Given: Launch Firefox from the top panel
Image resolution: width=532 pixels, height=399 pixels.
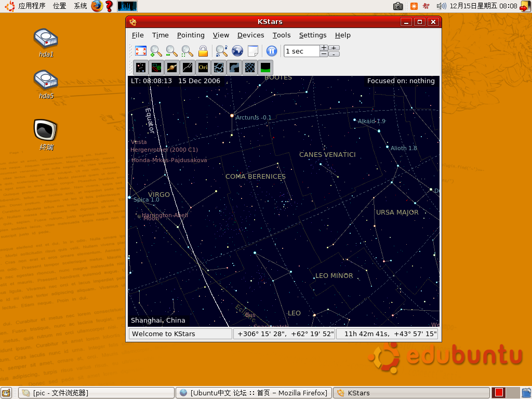Looking at the screenshot, I should click(97, 6).
